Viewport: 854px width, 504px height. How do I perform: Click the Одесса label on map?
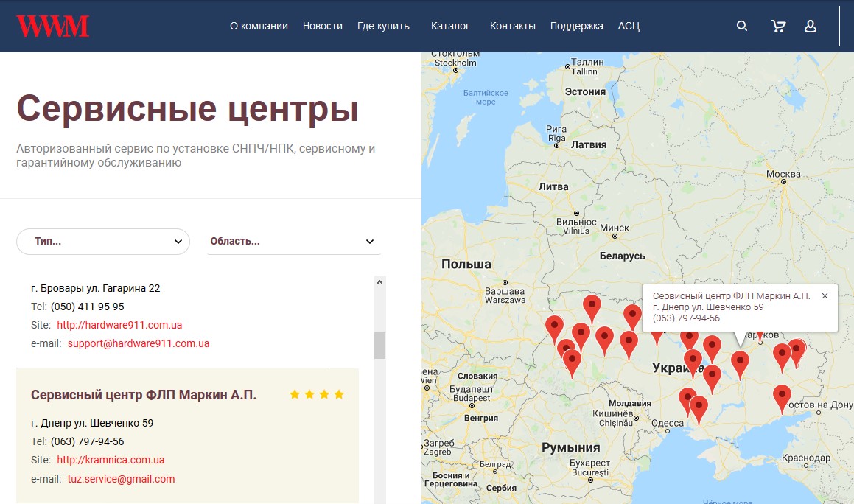[x=667, y=424]
